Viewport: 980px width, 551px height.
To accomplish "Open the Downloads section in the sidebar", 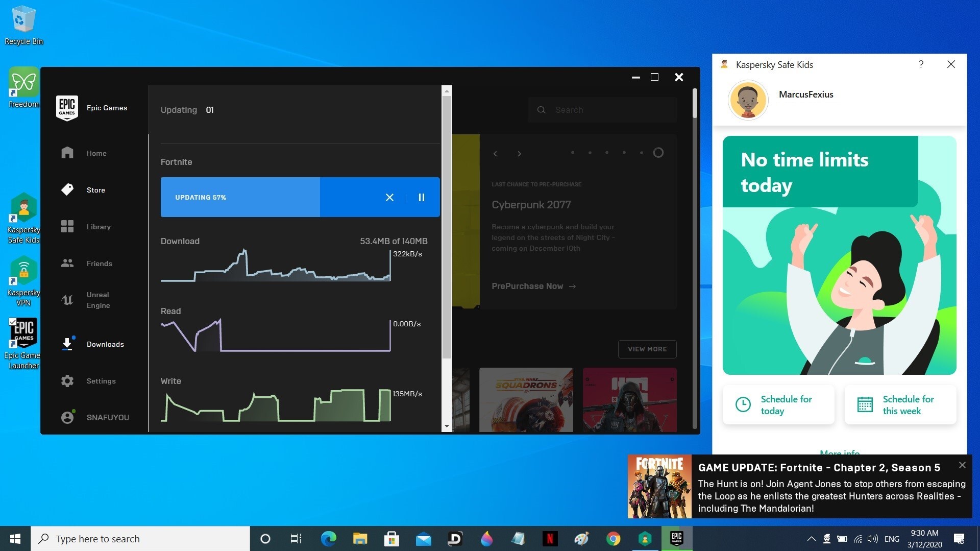I will click(92, 344).
